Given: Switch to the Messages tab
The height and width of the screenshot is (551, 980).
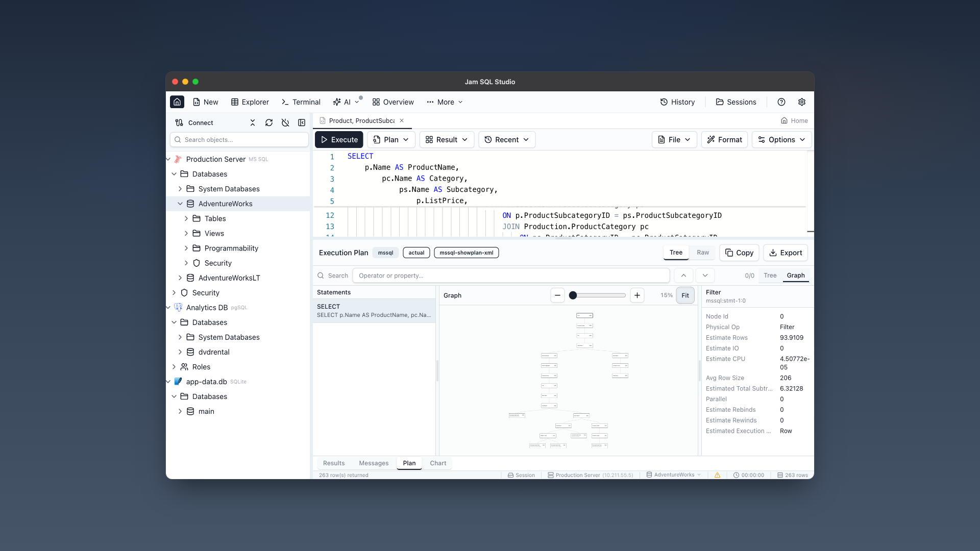Looking at the screenshot, I should (374, 463).
